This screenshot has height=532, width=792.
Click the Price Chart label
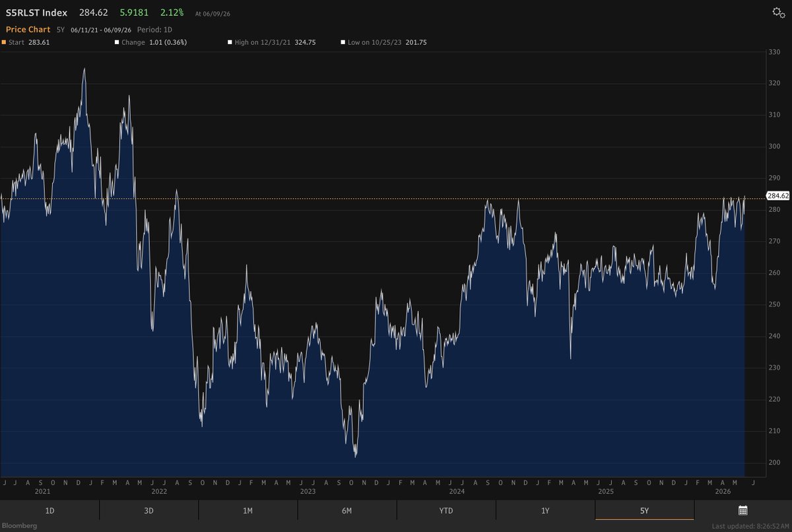(28, 30)
